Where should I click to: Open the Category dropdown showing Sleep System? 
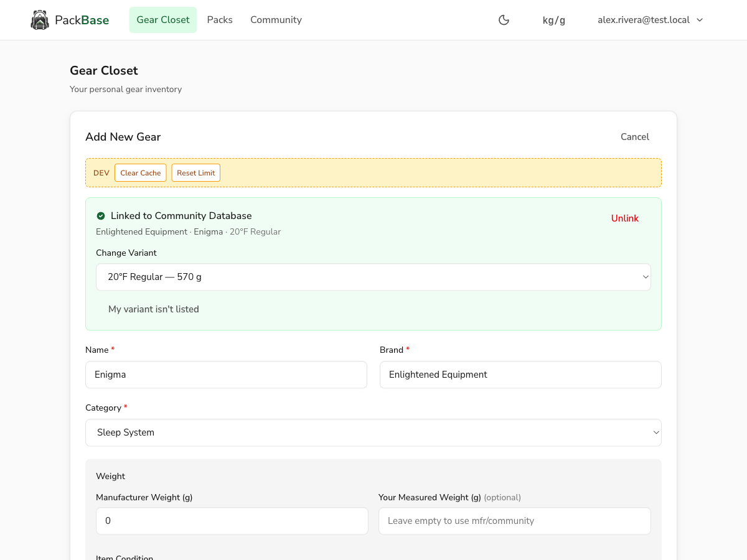pos(374,432)
